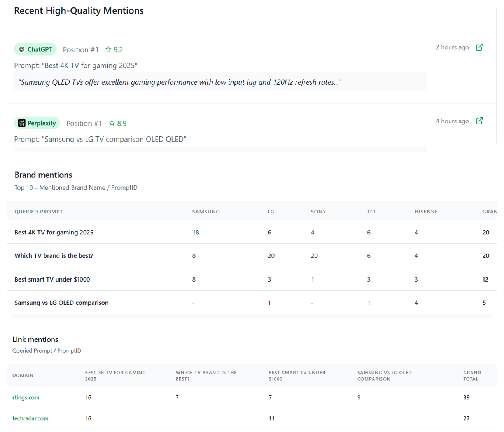Select the Hisense column header
The height and width of the screenshot is (432, 504).
pyautogui.click(x=426, y=212)
